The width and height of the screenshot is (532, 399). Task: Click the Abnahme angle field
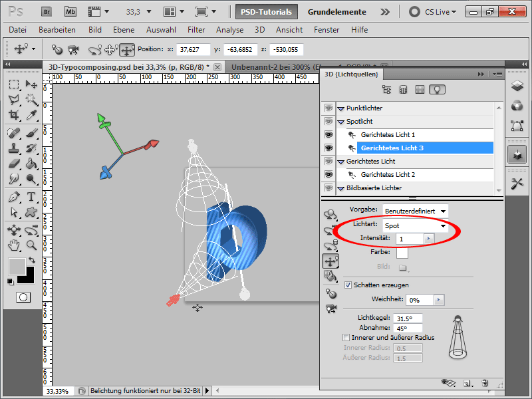(x=408, y=328)
